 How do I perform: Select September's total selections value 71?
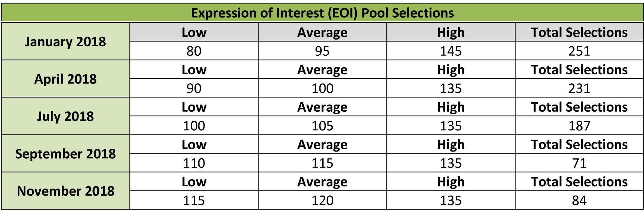[579, 163]
